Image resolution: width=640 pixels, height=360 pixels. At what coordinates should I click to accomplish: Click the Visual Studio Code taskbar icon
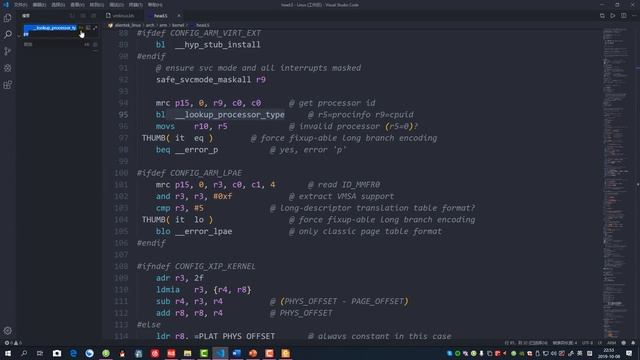tap(220, 353)
